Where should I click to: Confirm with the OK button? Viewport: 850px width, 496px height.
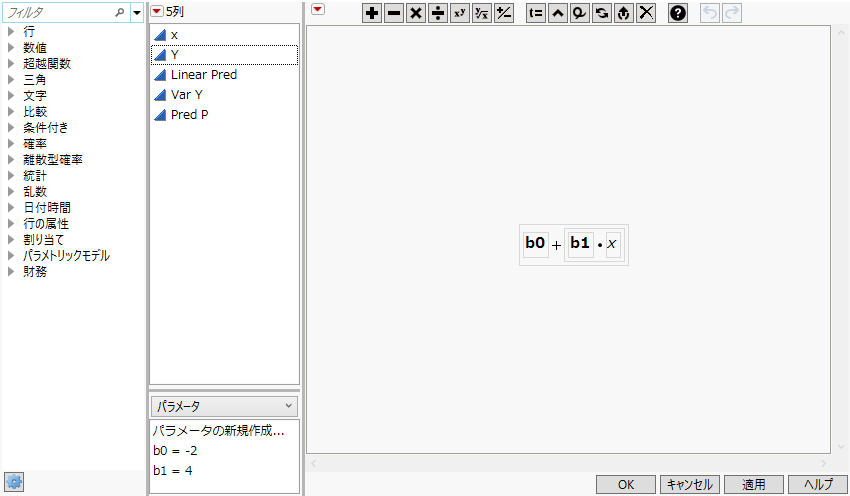click(x=626, y=485)
